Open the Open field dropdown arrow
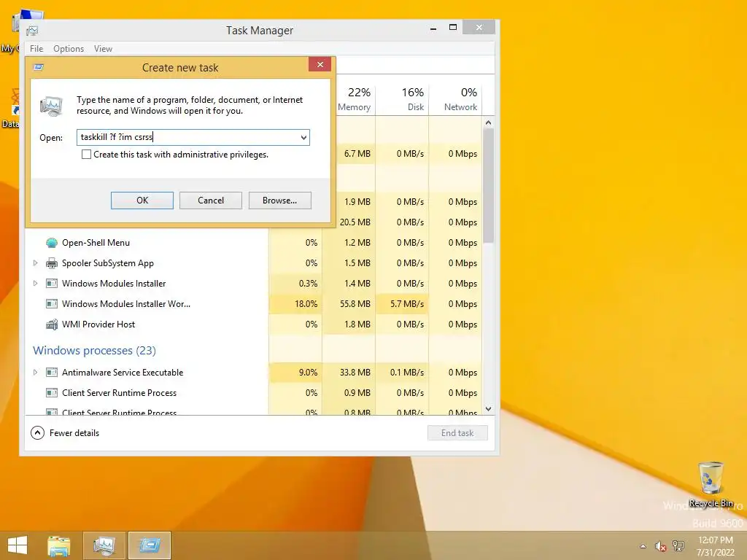 tap(303, 138)
